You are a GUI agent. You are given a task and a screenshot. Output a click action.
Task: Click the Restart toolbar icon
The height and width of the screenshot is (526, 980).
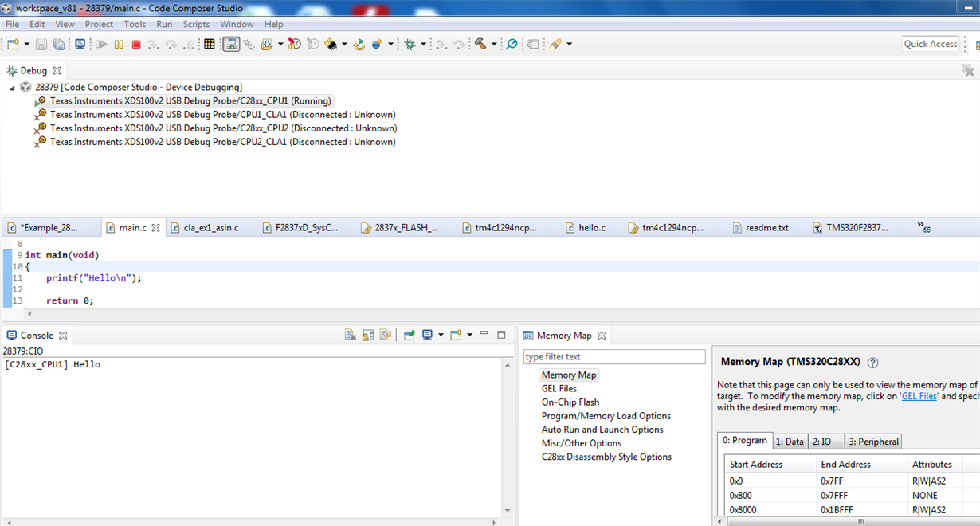359,45
